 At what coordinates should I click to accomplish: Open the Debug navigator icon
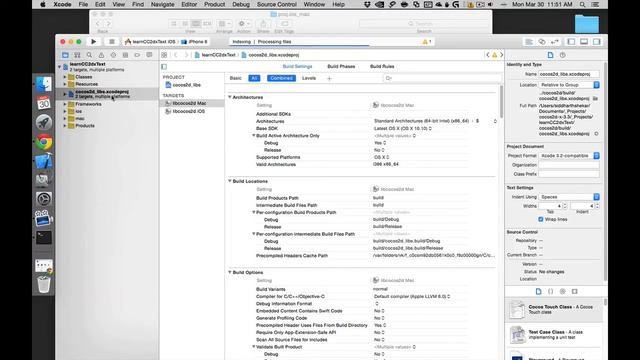[x=125, y=55]
